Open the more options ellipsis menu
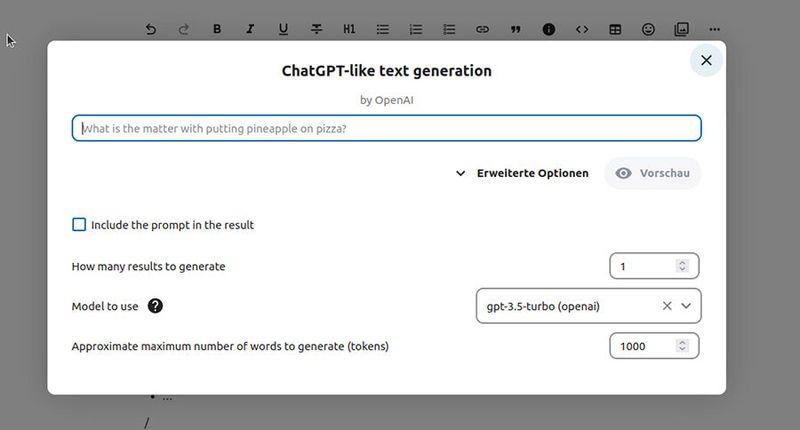The height and width of the screenshot is (430, 800). (x=714, y=29)
